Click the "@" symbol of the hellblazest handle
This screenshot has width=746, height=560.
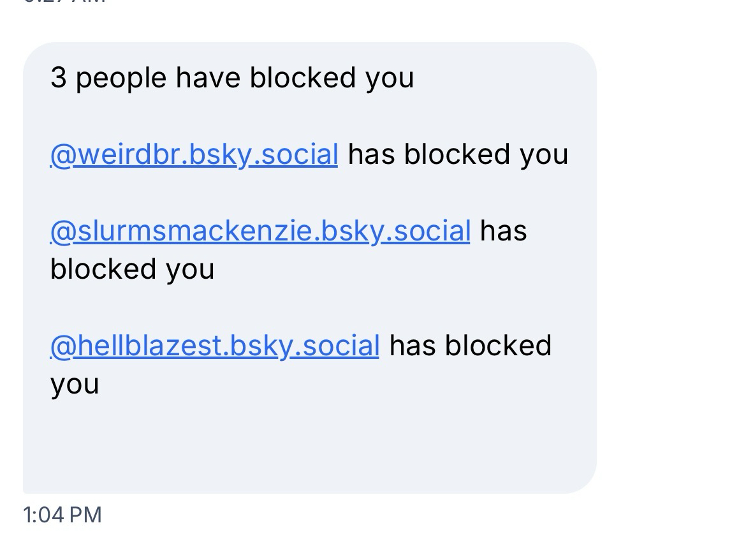coord(61,346)
